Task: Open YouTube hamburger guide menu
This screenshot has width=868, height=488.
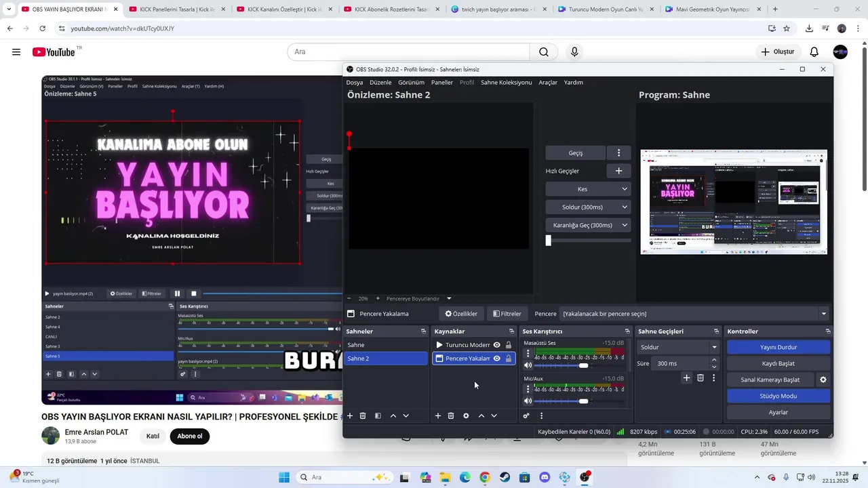Action: [16, 52]
